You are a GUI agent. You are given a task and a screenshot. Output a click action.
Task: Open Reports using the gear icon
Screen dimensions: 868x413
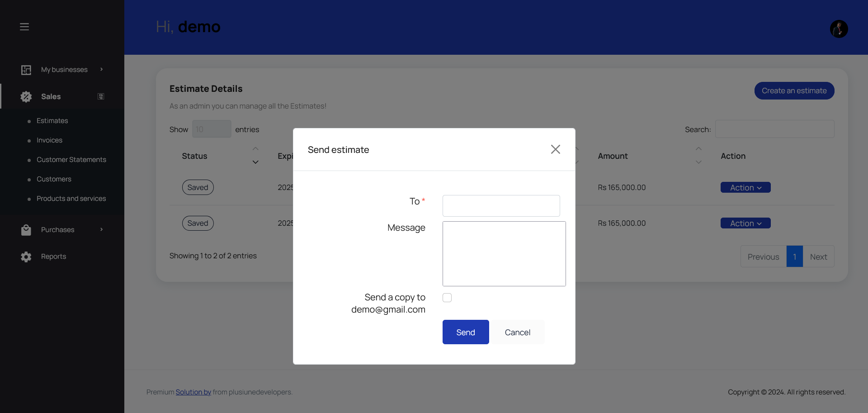click(x=26, y=256)
